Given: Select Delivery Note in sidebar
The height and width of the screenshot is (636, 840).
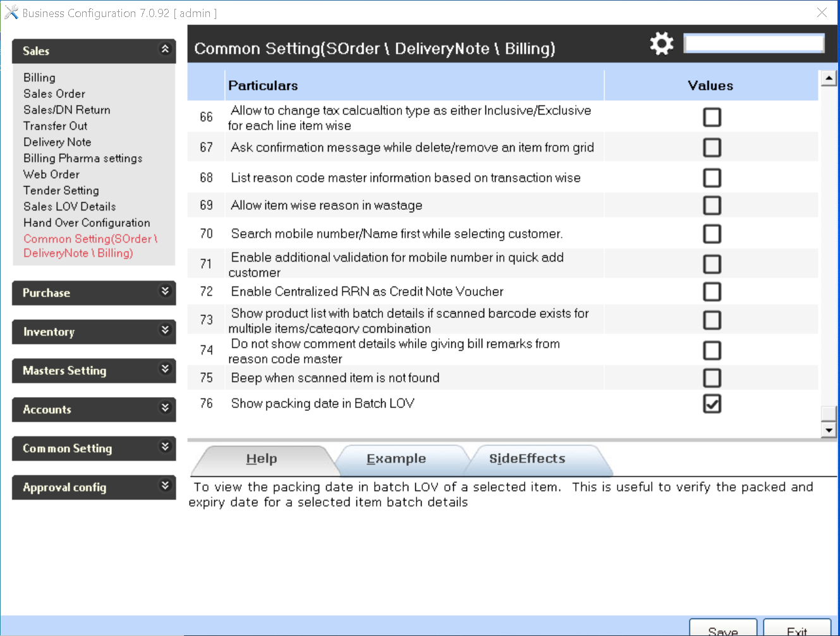Looking at the screenshot, I should pos(58,142).
